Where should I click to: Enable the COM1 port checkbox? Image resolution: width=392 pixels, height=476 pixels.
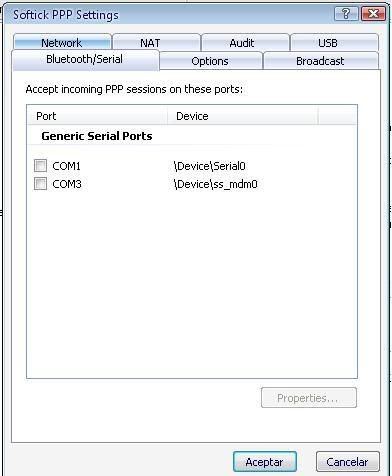(x=40, y=165)
